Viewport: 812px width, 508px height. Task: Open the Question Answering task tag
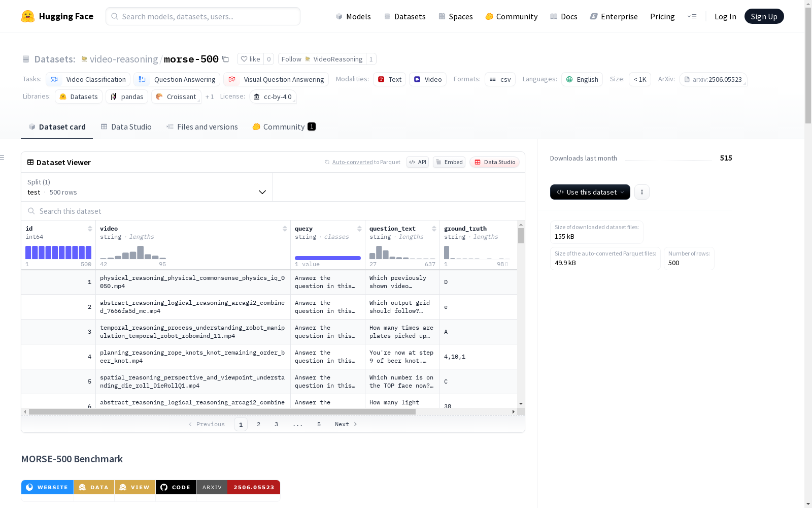[x=177, y=79]
